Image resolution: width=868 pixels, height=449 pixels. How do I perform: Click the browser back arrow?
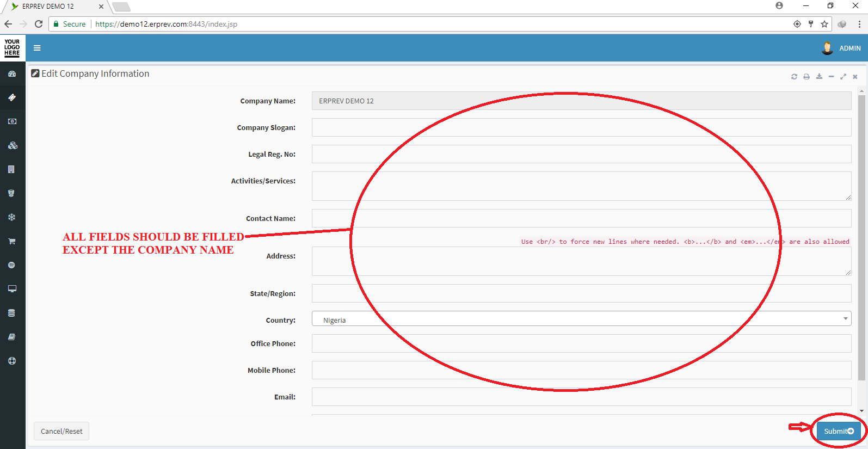tap(8, 24)
